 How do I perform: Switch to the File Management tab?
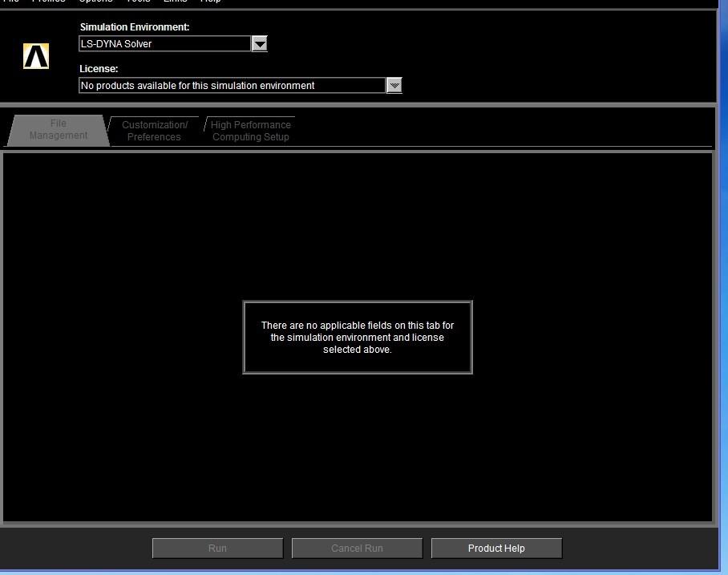59,130
